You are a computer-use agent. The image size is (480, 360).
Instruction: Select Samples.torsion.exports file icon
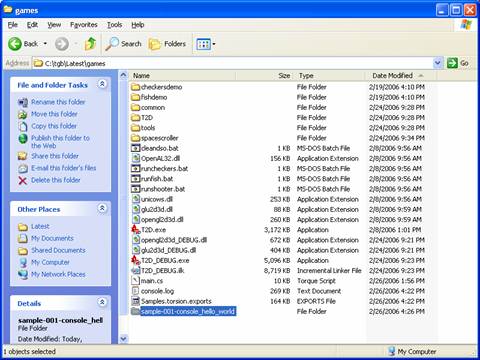135,301
